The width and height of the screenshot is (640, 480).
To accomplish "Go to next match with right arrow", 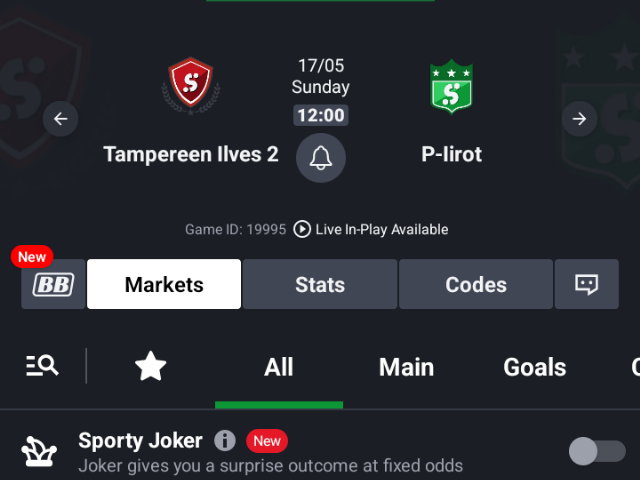I will 579,119.
